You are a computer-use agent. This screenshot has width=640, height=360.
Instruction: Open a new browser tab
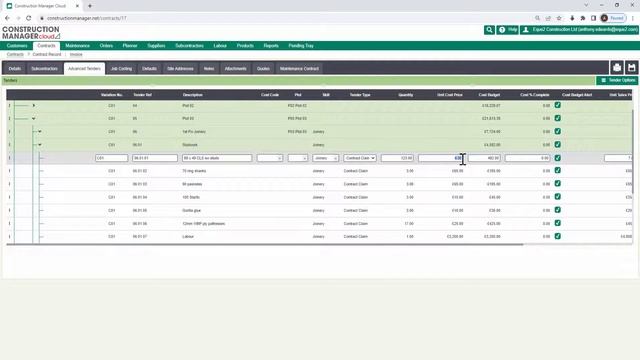(90, 6)
